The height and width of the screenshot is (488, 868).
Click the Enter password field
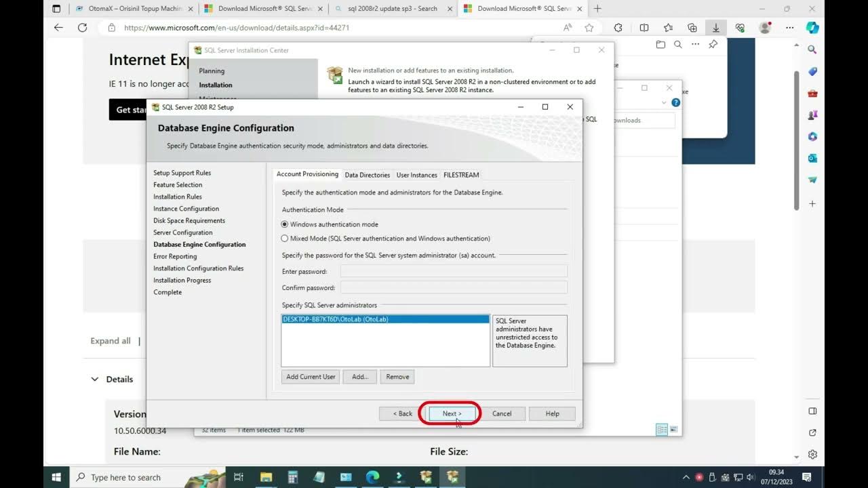454,271
